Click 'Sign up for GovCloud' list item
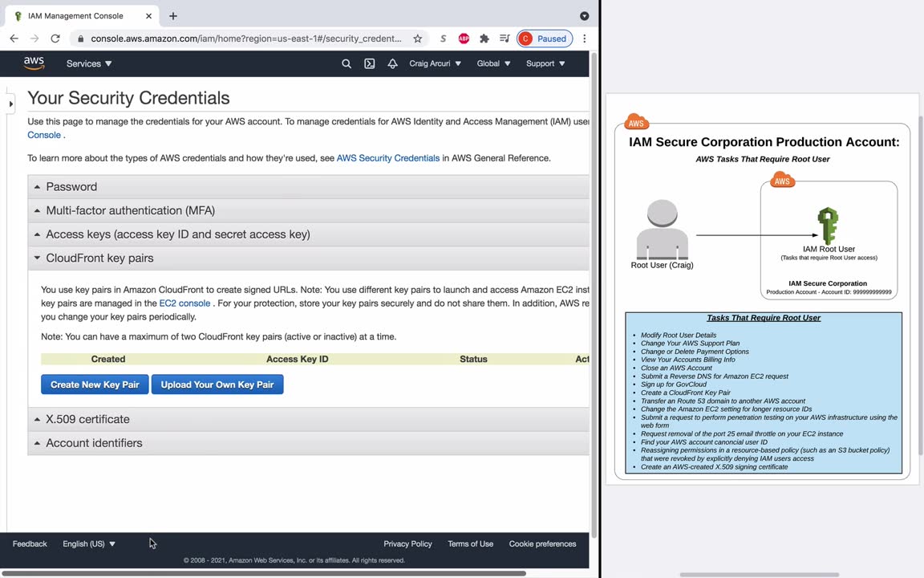Screen dimensions: 924x578 point(673,384)
